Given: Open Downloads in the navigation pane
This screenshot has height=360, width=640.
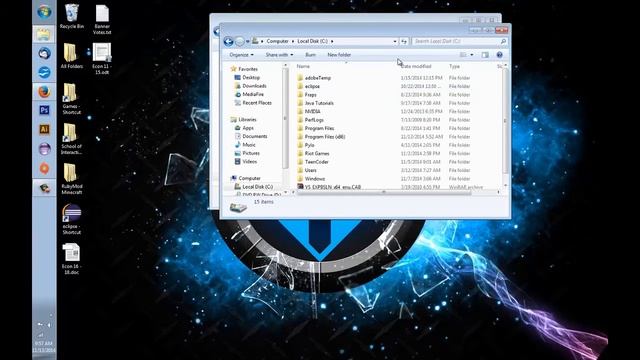Looking at the screenshot, I should pos(254,86).
